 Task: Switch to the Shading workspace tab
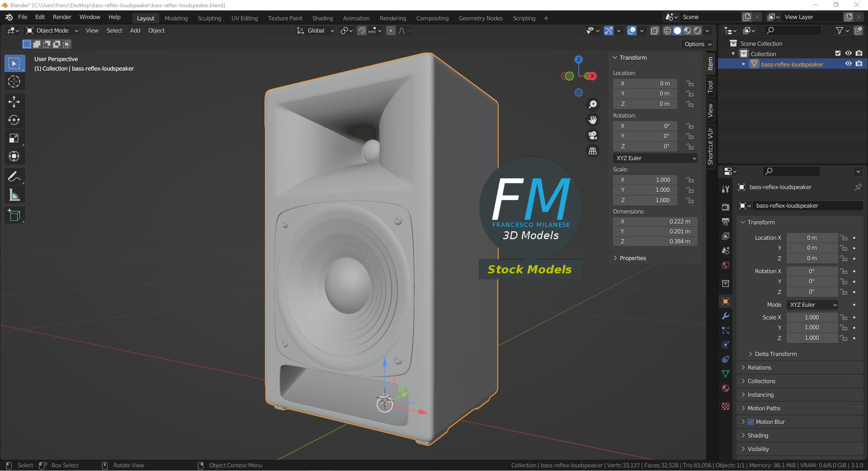pos(322,18)
